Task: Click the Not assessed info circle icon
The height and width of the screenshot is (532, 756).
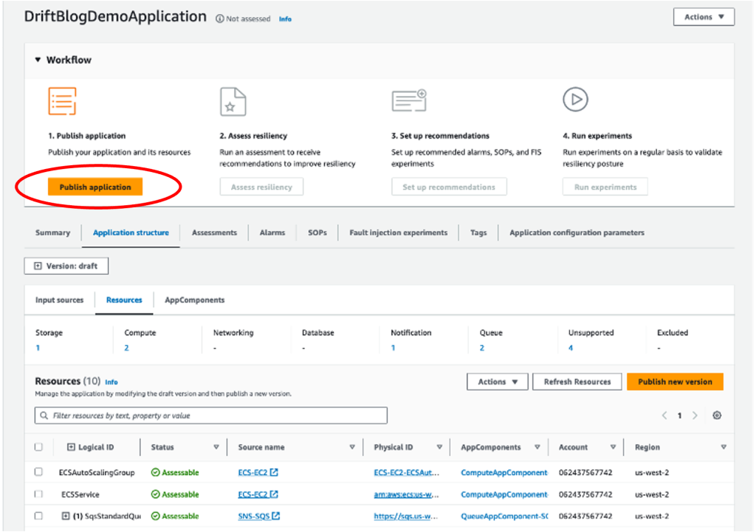Action: click(220, 18)
